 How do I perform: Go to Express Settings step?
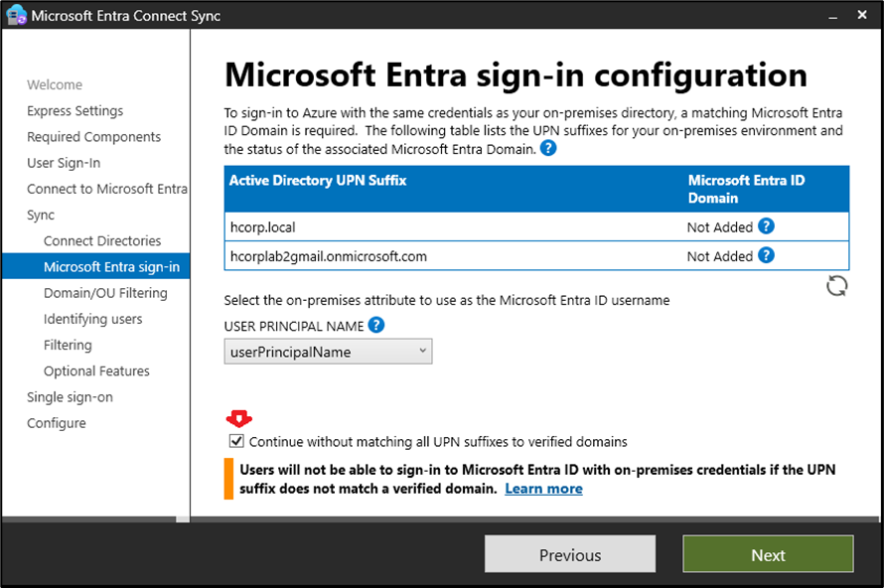click(x=75, y=111)
